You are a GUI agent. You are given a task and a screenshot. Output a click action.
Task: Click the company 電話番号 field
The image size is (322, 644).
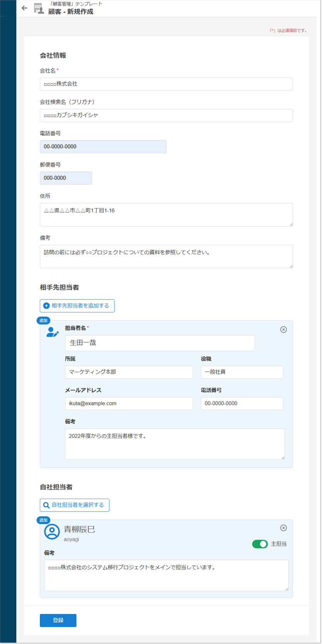click(x=103, y=147)
